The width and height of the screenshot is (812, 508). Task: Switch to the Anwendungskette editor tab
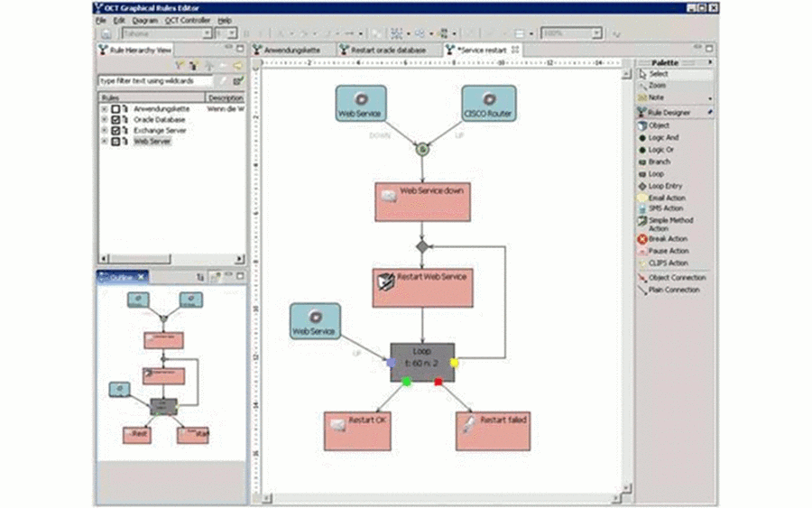point(292,50)
